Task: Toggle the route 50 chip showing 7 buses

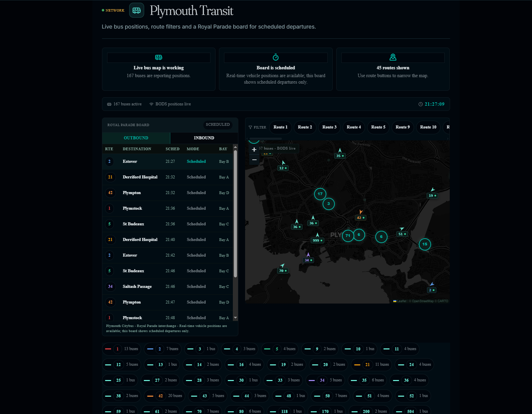Action: pyautogui.click(x=331, y=396)
